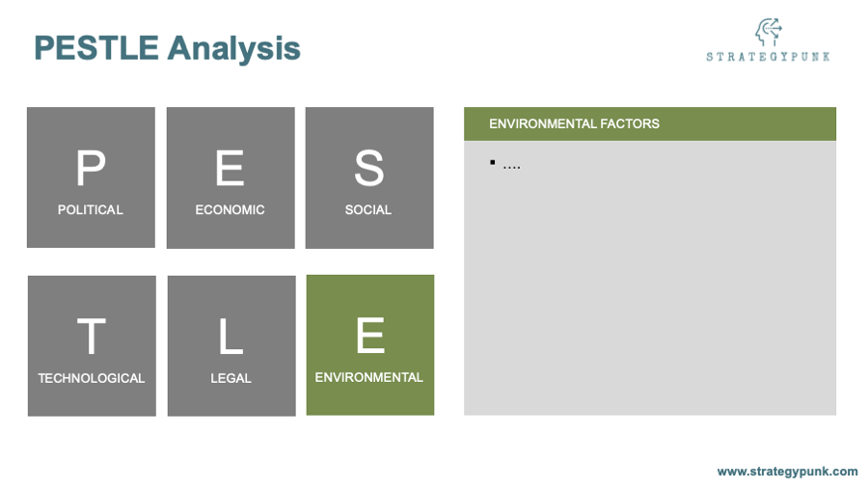Select the Economic E tile

click(231, 177)
